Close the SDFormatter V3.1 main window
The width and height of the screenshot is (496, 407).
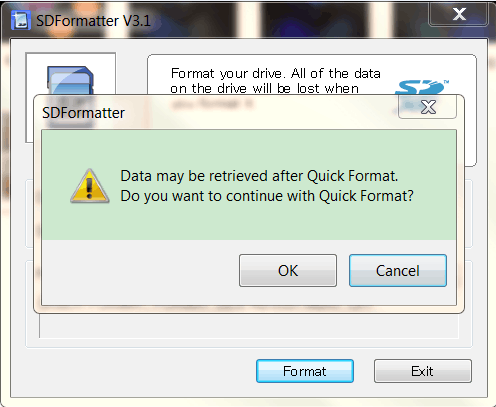[459, 14]
